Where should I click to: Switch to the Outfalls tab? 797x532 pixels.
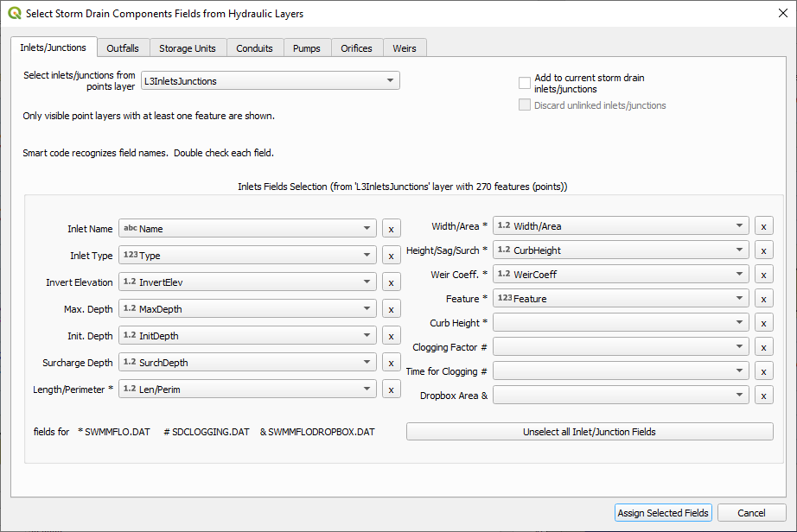coord(123,48)
